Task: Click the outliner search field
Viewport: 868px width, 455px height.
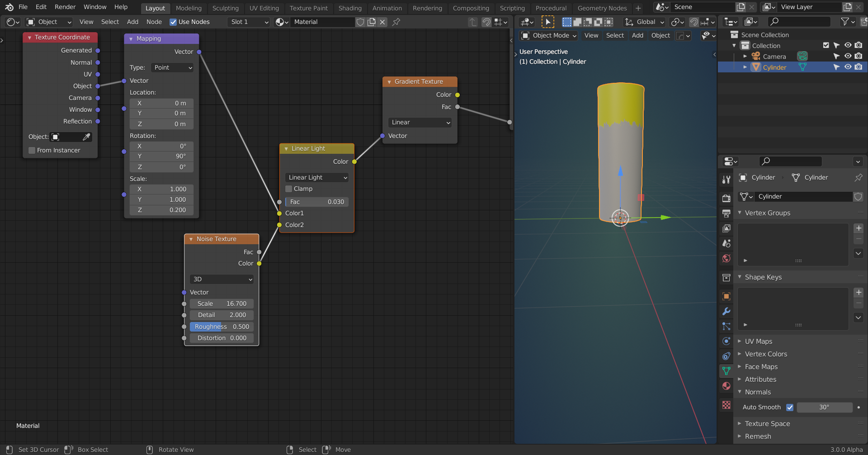Action: coord(799,22)
